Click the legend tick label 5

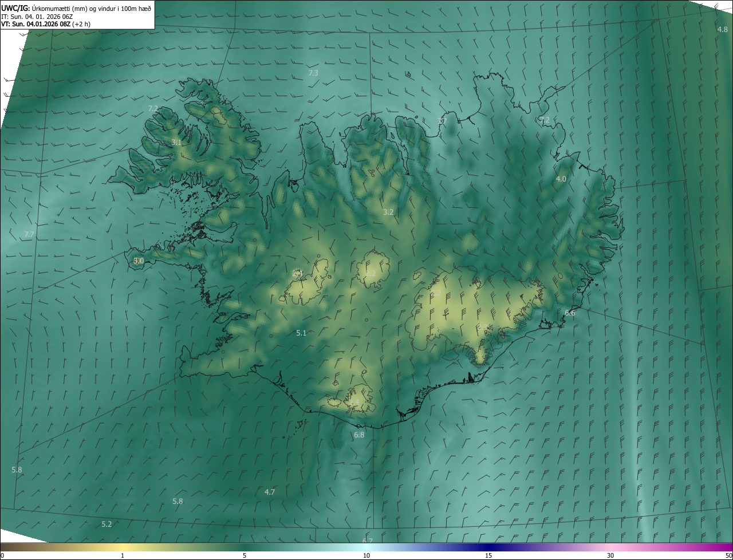click(245, 555)
